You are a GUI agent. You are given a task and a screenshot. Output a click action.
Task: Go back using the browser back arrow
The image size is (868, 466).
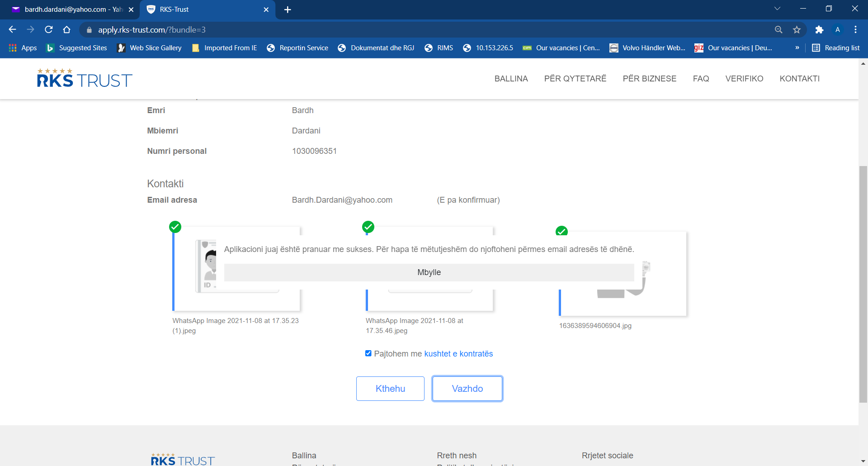tap(12, 29)
